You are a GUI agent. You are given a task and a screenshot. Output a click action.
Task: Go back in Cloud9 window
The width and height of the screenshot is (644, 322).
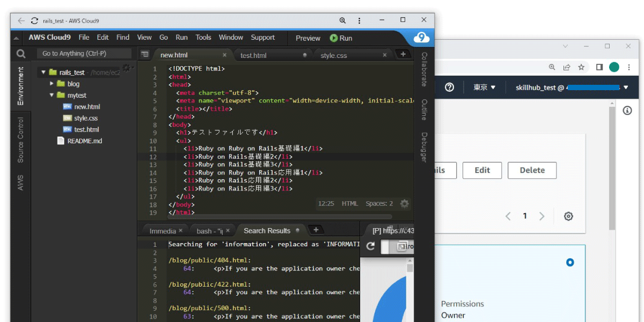21,21
